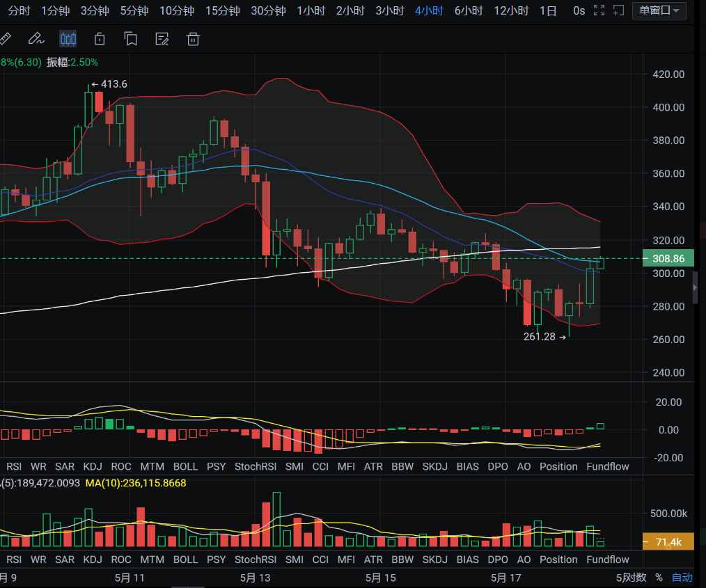706x588 pixels.
Task: Switch to the 3小时 timeframe
Action: 390,10
